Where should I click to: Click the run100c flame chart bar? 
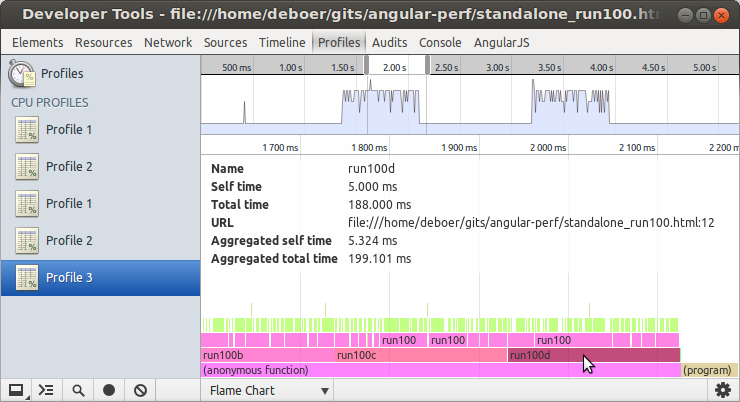(x=421, y=355)
